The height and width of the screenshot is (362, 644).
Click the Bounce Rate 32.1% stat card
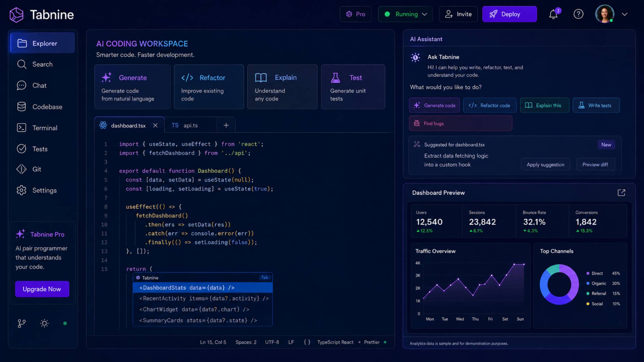click(542, 221)
